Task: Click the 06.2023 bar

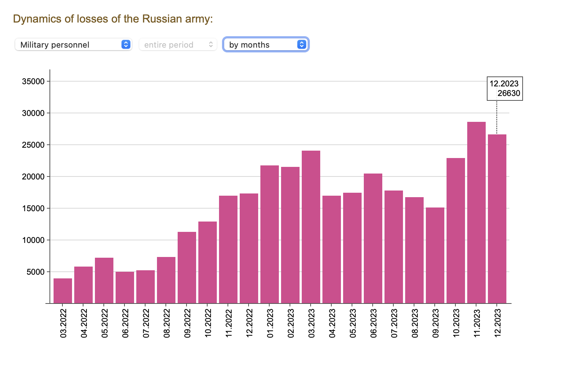Action: tap(373, 239)
